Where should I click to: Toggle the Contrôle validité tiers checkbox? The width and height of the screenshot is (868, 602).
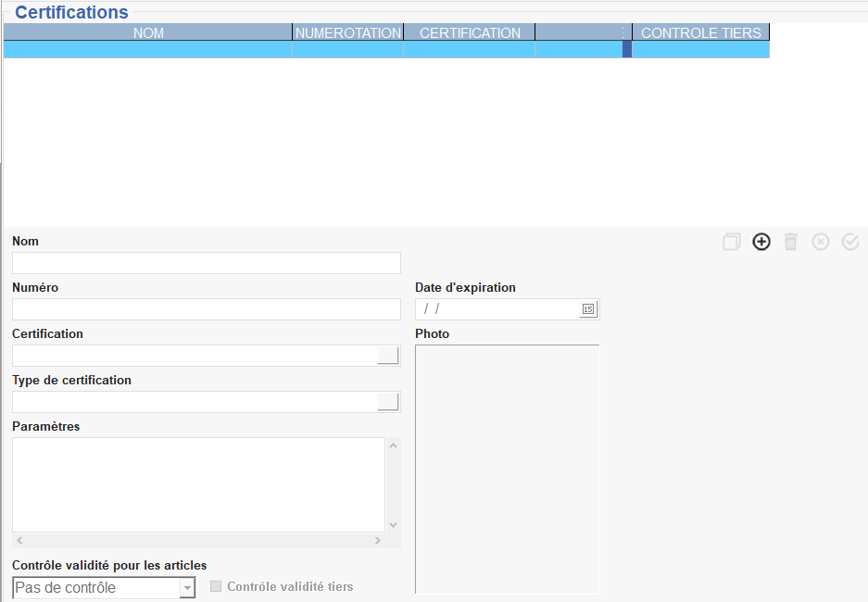[216, 586]
